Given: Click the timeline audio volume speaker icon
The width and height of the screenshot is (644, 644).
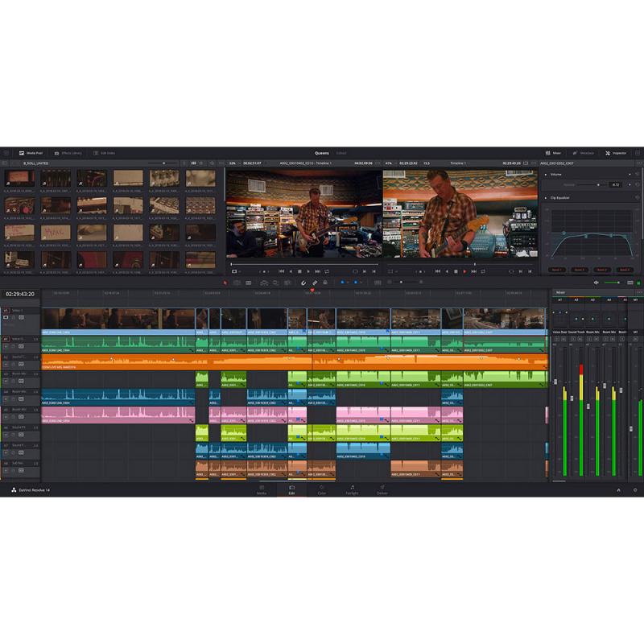Looking at the screenshot, I should click(597, 283).
